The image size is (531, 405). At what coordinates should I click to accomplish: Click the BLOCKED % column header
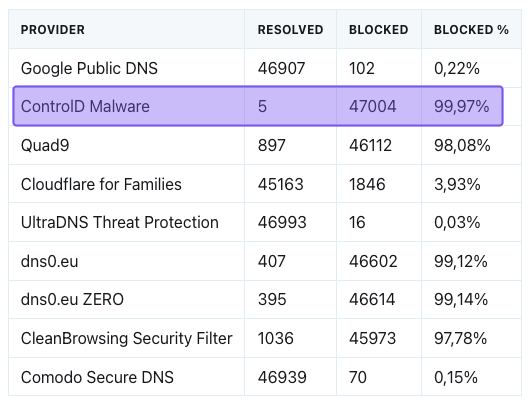471,30
